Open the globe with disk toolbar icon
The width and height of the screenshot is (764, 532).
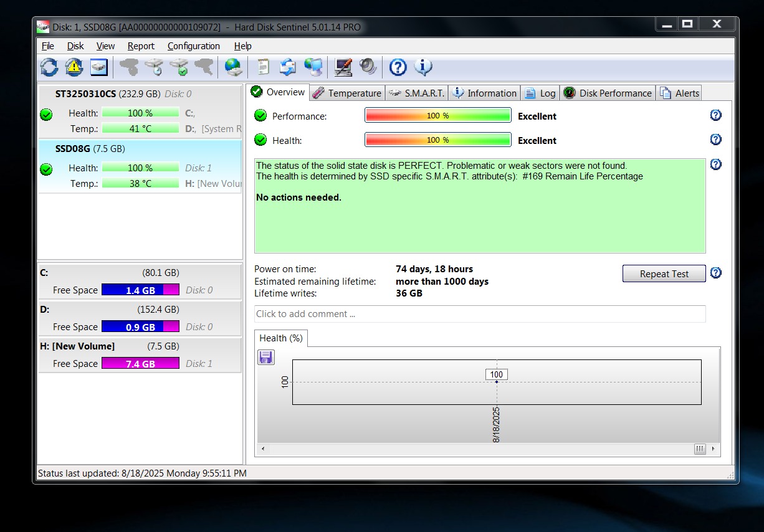coord(233,67)
